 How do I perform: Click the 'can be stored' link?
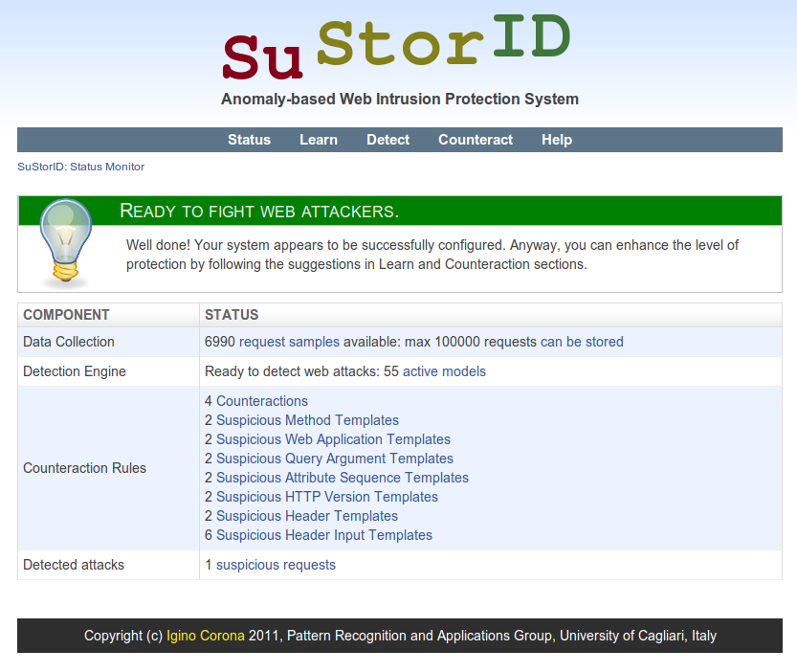pos(582,342)
